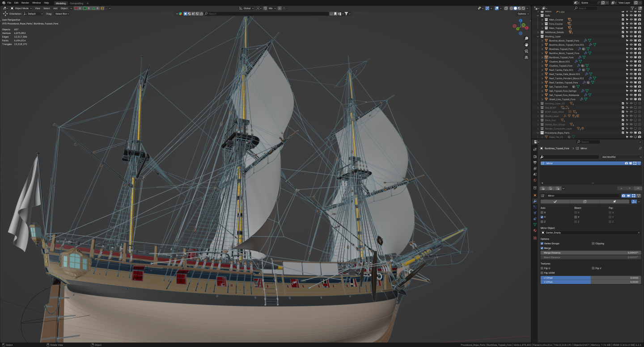Switch to the Modeling workspace tab
The height and width of the screenshot is (347, 644).
pyautogui.click(x=60, y=3)
